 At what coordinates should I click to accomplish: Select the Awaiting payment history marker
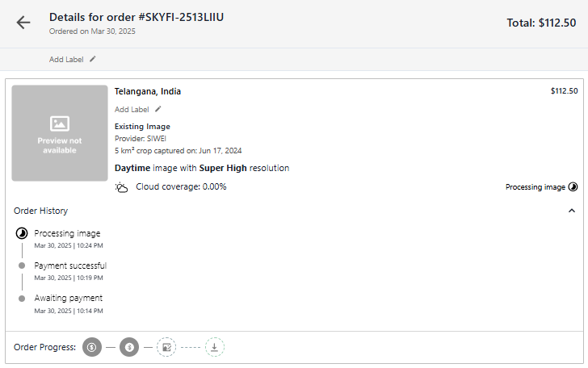click(x=22, y=298)
